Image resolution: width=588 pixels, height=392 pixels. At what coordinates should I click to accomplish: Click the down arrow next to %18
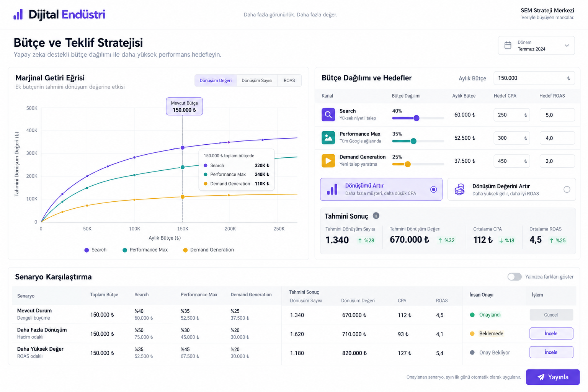(x=501, y=240)
